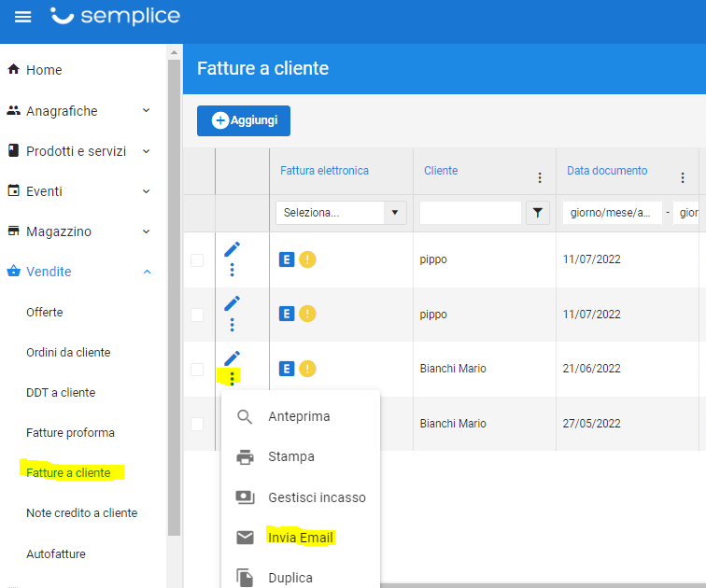Click E electronic invoice badge in first pippo row
706x588 pixels.
click(287, 259)
